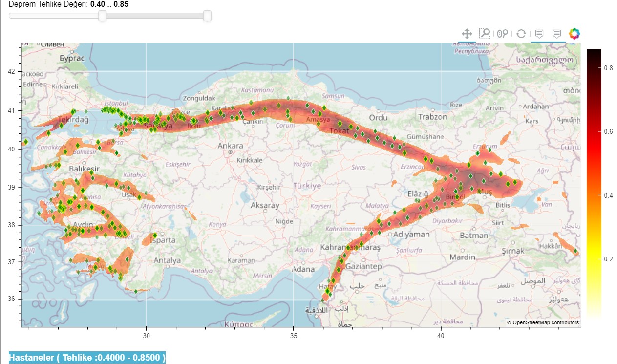Click the upper handle of the Deprem Tehlike slider
Image resolution: width=617 pixels, height=364 pixels.
tap(207, 16)
